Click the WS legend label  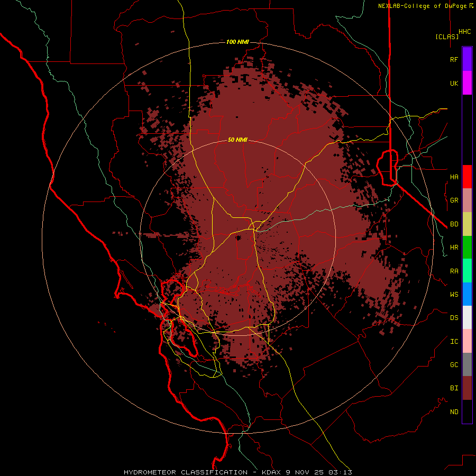click(454, 295)
